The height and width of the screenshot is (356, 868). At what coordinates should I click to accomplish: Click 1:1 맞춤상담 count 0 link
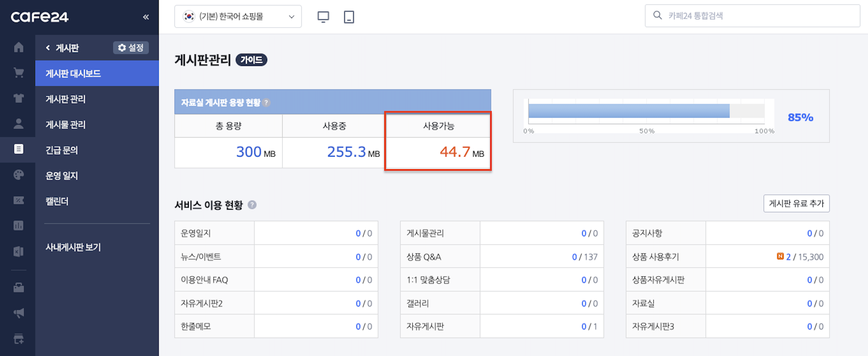click(583, 280)
